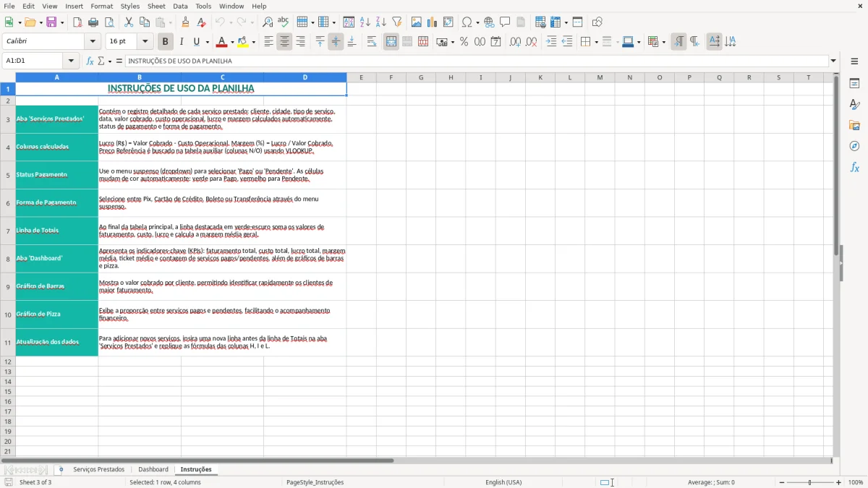
Task: Open the Paste options dropdown
Action: click(x=170, y=22)
